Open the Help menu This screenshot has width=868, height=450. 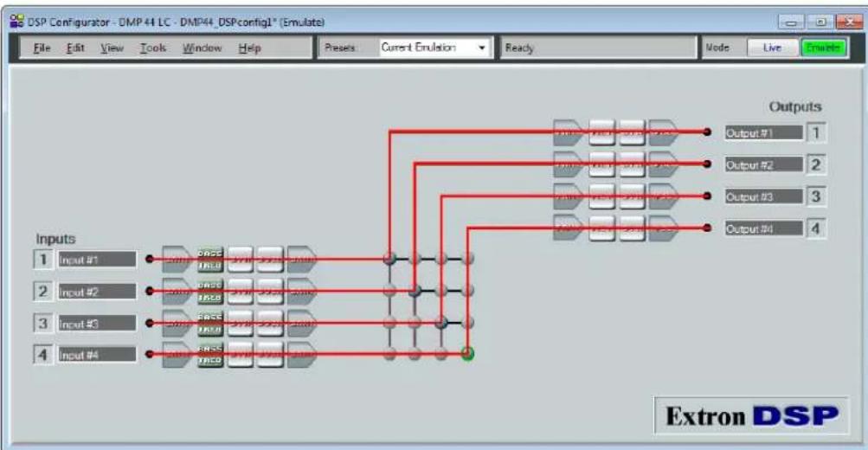(249, 48)
